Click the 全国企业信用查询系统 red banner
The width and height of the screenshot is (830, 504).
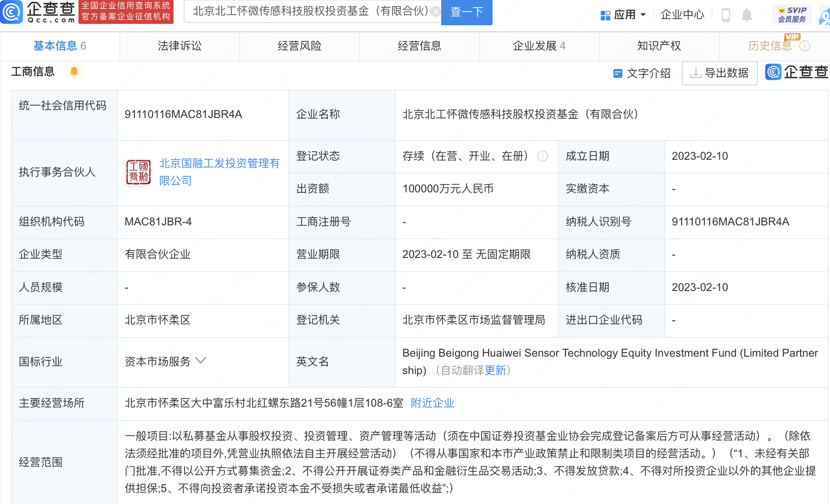[126, 11]
